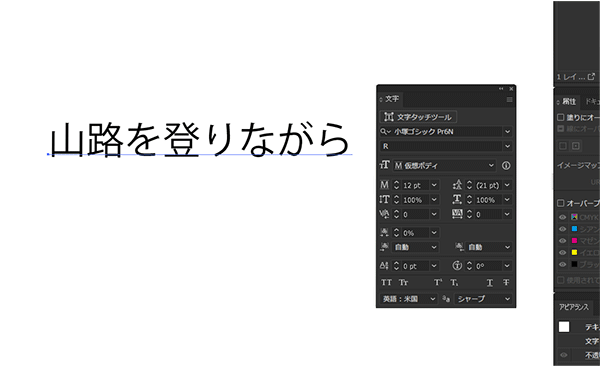Open the 0 pt baseline shift dropdown arrow

pyautogui.click(x=434, y=266)
